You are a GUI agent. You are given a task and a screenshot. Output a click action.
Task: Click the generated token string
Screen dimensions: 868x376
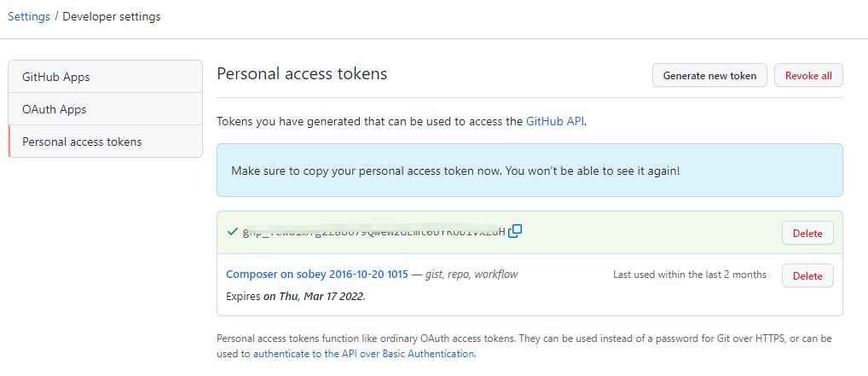click(x=373, y=232)
